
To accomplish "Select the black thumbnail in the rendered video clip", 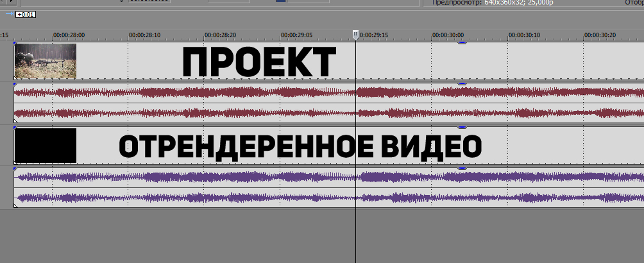I will 45,146.
